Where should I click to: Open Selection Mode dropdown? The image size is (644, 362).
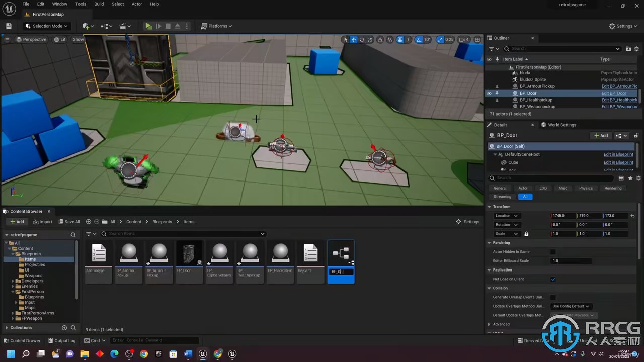click(47, 26)
